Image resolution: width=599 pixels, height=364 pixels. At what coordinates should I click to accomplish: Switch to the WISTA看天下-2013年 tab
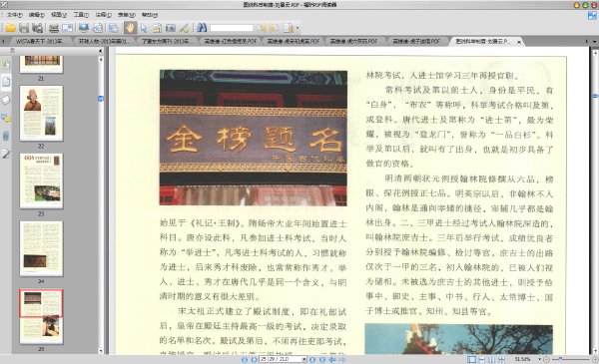(39, 41)
